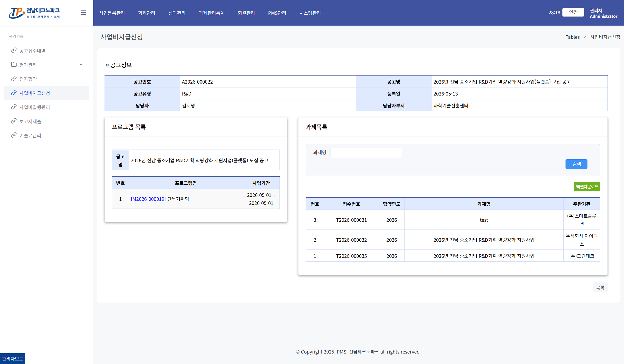Click the folder icon beside 평가관리
This screenshot has height=364, width=624.
tap(14, 64)
